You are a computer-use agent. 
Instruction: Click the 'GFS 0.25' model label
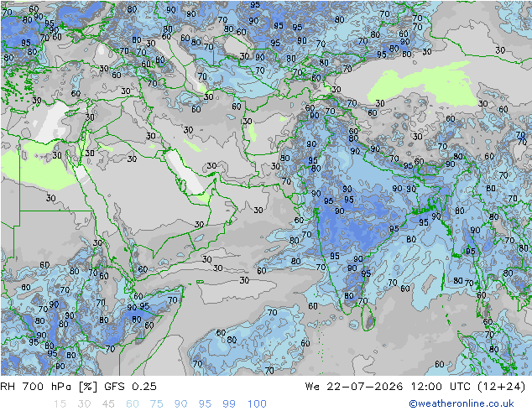tap(130, 387)
